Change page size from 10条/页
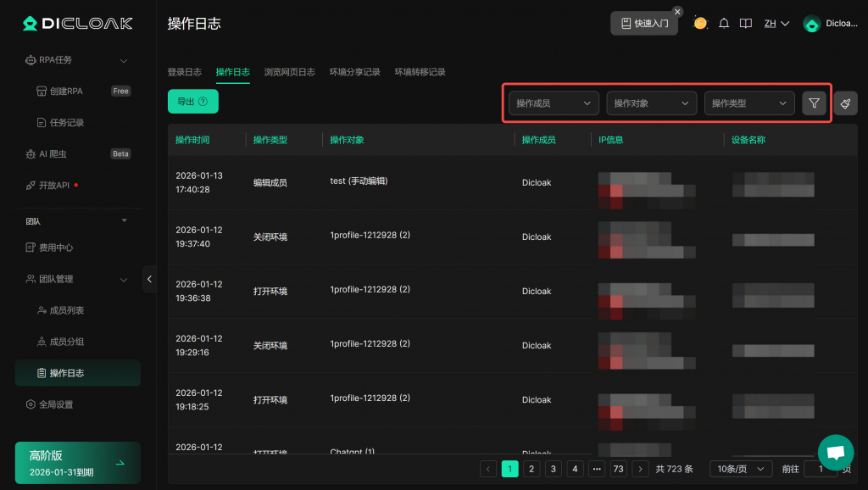 point(740,469)
